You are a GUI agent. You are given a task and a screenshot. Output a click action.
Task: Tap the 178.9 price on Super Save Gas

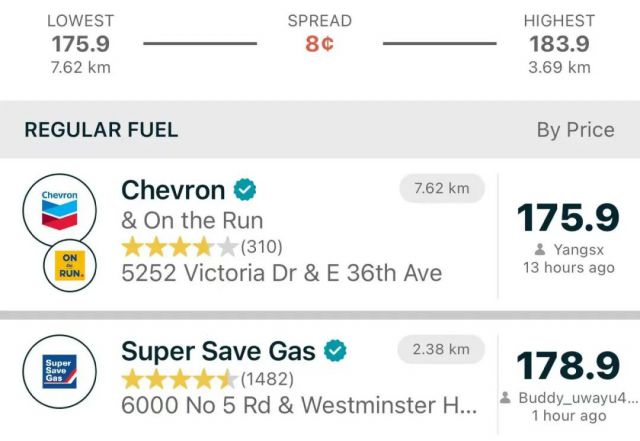click(568, 365)
